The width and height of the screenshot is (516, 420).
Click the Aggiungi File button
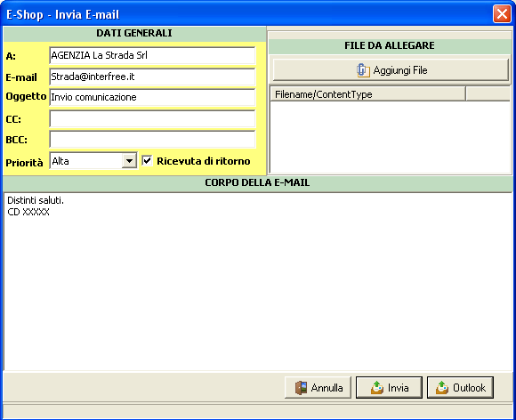click(x=391, y=70)
